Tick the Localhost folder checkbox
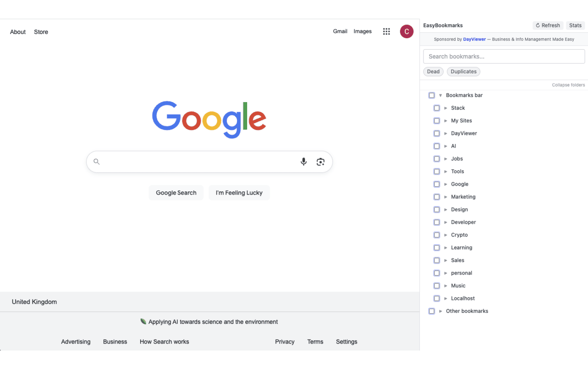 coord(437,298)
